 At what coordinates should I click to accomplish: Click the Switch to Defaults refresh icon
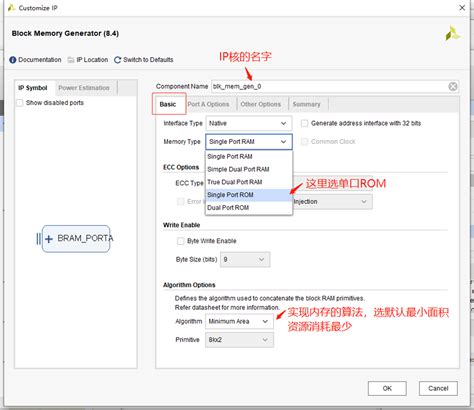pyautogui.click(x=117, y=60)
